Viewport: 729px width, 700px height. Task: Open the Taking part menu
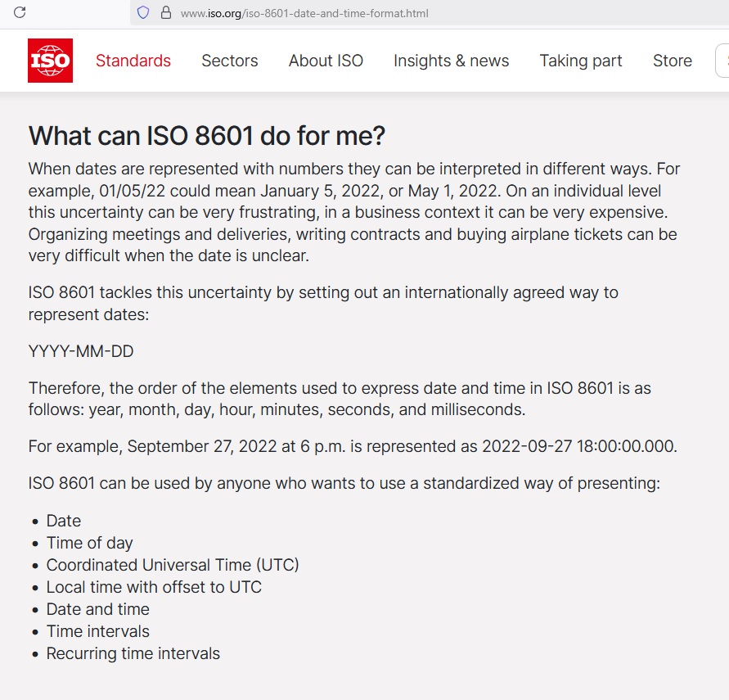[x=581, y=61]
